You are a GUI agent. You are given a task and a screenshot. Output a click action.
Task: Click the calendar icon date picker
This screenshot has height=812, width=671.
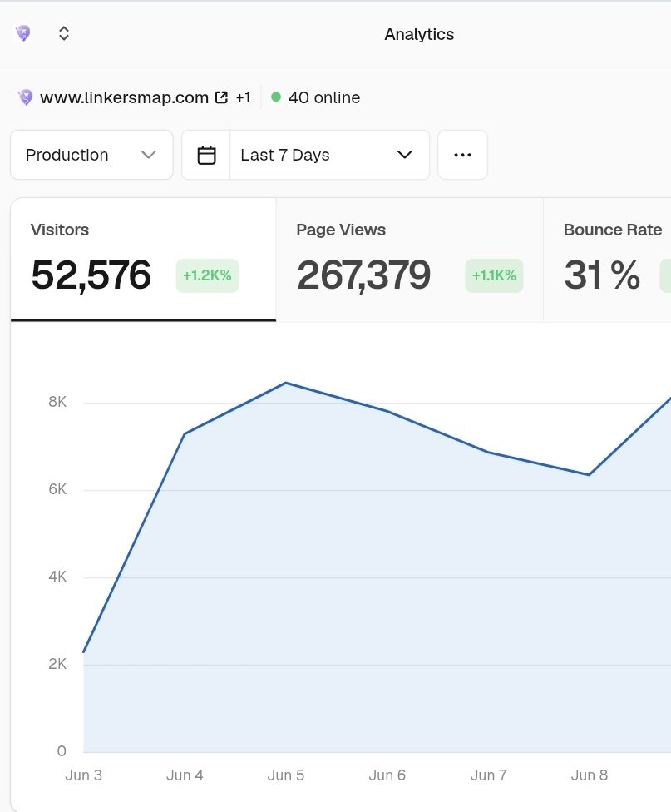tap(206, 155)
